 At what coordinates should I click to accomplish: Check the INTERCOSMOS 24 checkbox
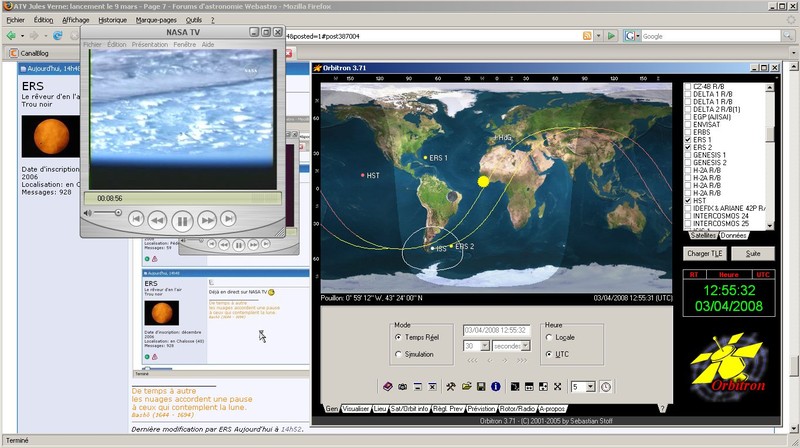click(688, 216)
